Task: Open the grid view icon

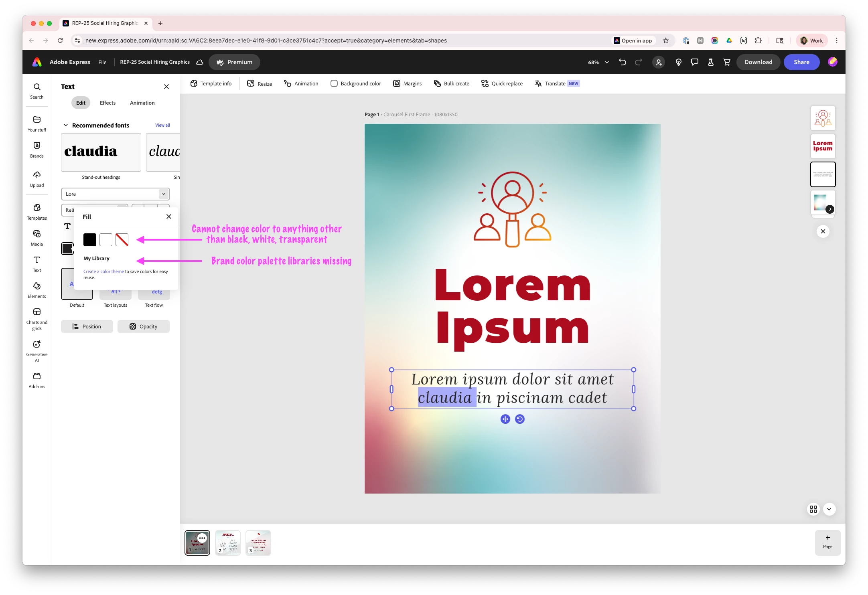Action: [x=813, y=509]
